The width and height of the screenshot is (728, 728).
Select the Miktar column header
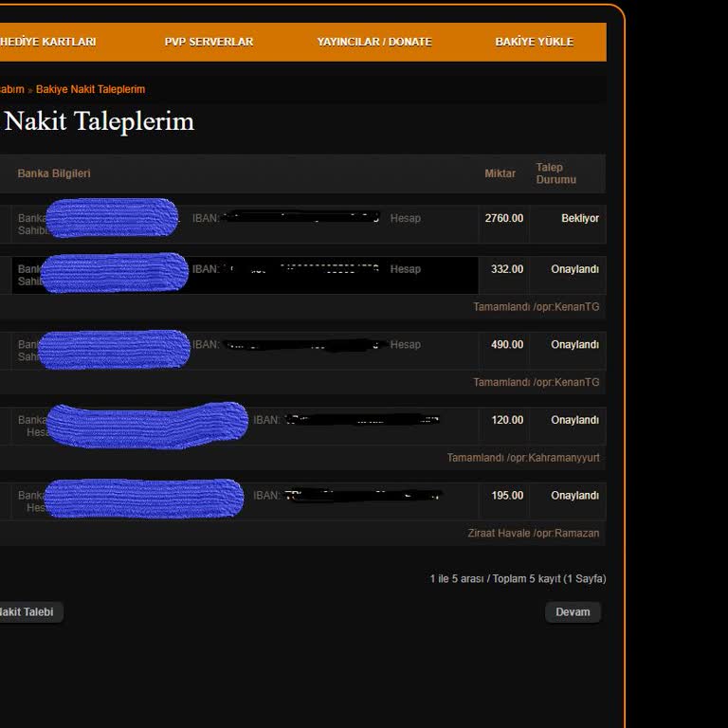click(500, 173)
